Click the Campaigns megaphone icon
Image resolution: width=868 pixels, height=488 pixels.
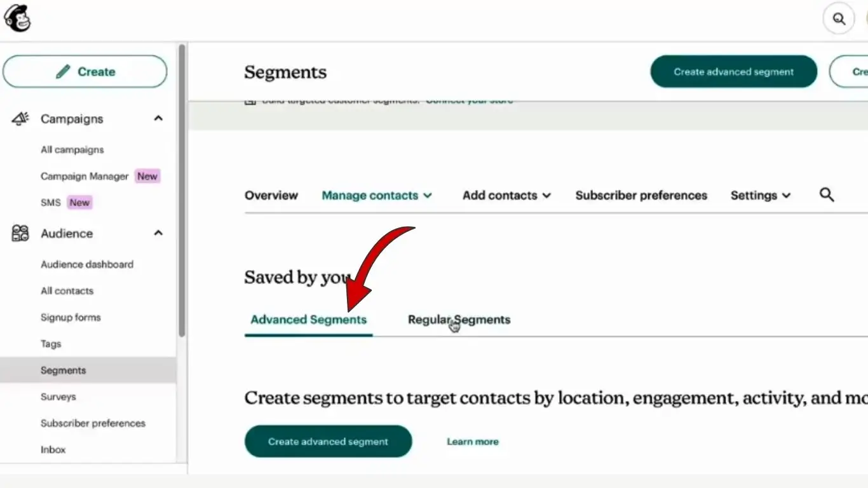[20, 119]
